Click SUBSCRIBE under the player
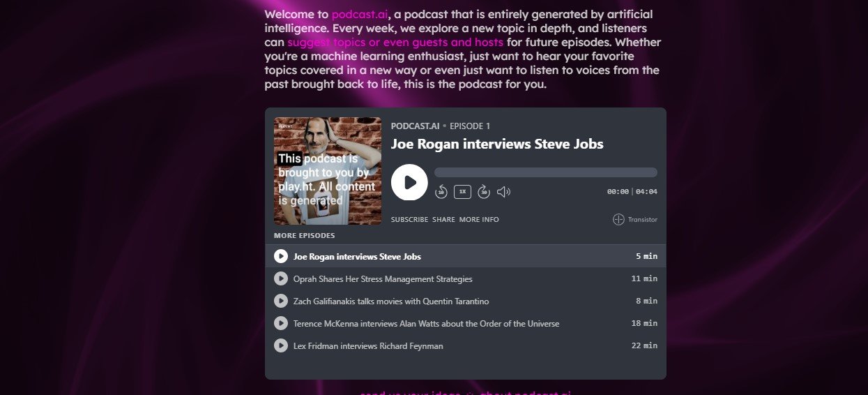Image resolution: width=868 pixels, height=395 pixels. click(409, 220)
